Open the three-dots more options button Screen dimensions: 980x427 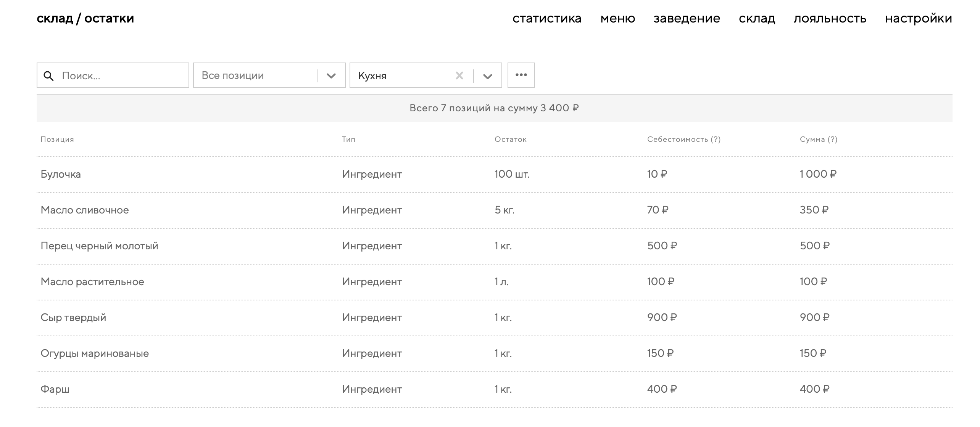(x=521, y=75)
